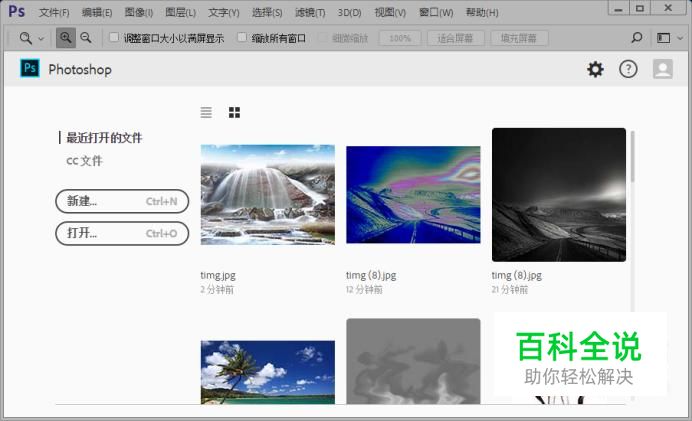Enable 调整窗口大小以满屏显示 checkbox
This screenshot has height=421, width=692.
pyautogui.click(x=114, y=37)
